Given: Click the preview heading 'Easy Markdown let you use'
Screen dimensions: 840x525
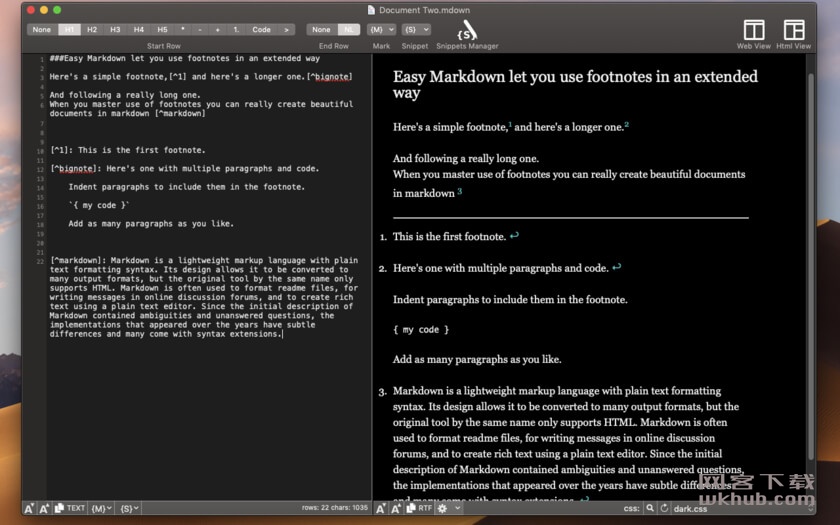Looking at the screenshot, I should [575, 84].
